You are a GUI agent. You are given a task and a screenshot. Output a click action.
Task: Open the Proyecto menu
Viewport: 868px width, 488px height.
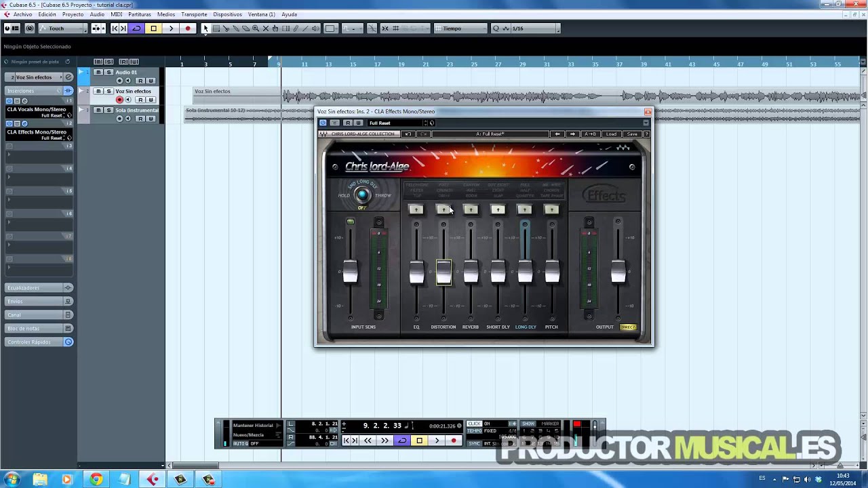73,14
